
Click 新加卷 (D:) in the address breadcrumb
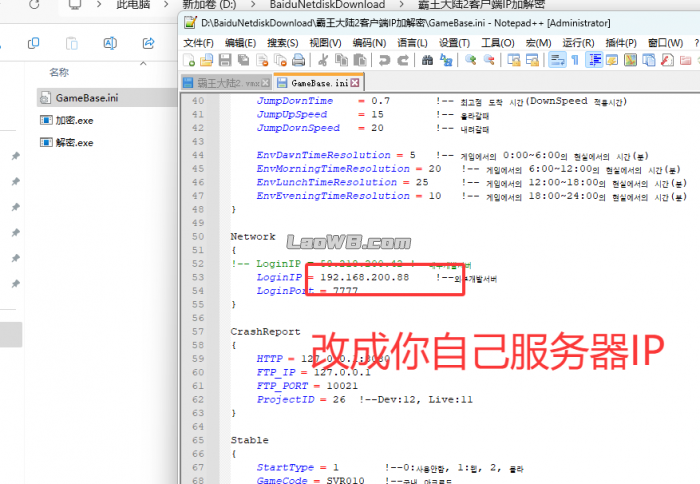[x=209, y=4]
